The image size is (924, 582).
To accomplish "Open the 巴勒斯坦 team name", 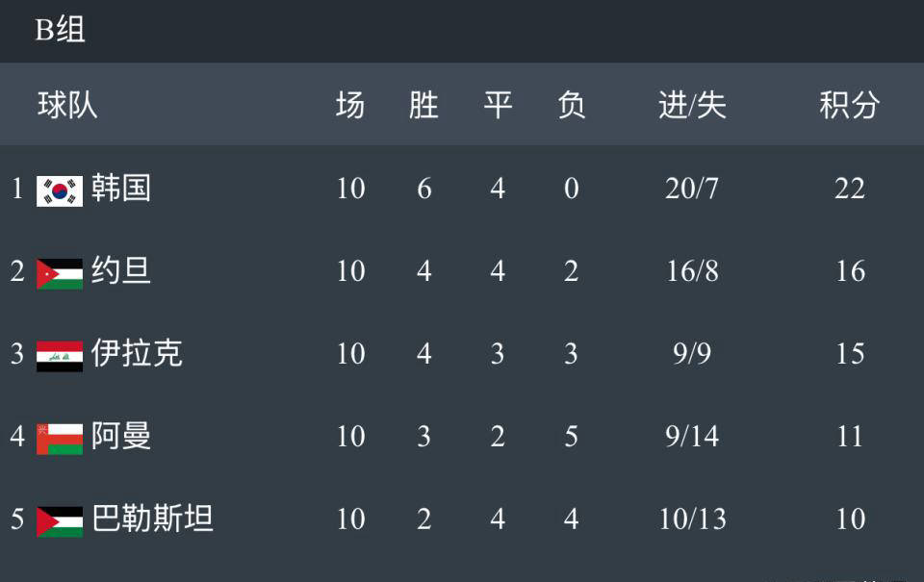I will pos(152,519).
